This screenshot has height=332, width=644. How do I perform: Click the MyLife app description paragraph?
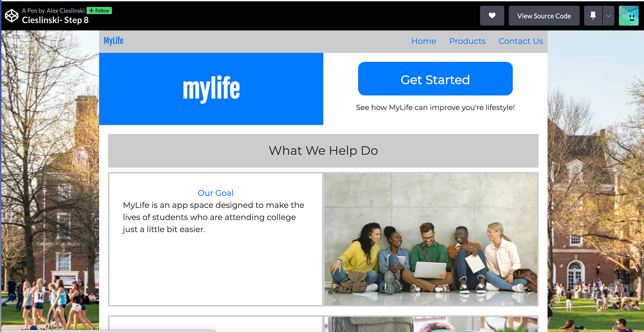[x=213, y=217]
